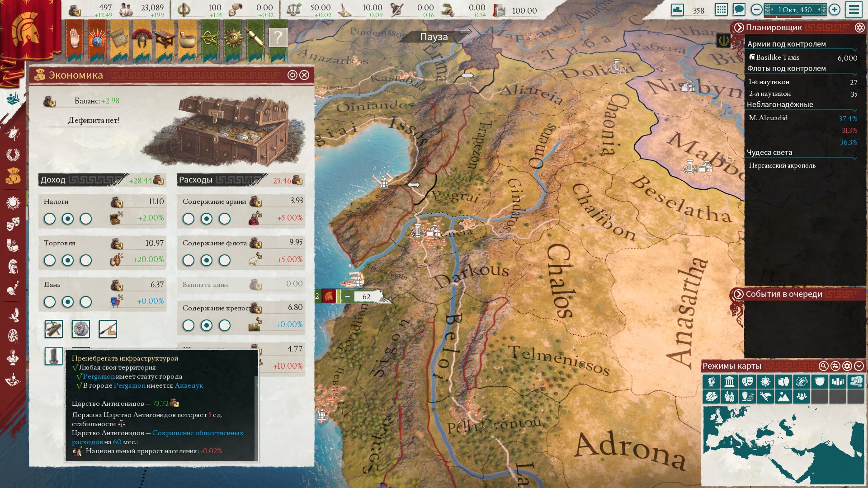Select Basilike Taxis army in planner
This screenshot has height=488, width=868.
(778, 57)
